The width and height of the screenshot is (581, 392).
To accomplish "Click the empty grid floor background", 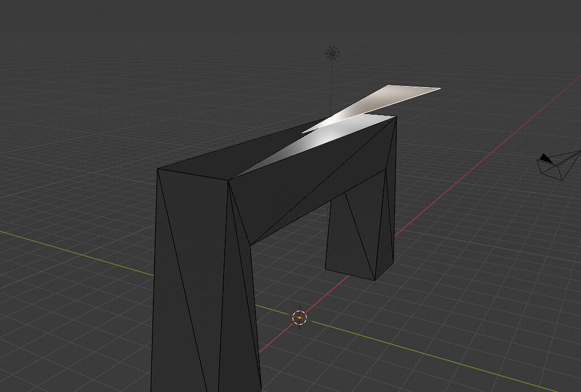I will pyautogui.click(x=85, y=85).
